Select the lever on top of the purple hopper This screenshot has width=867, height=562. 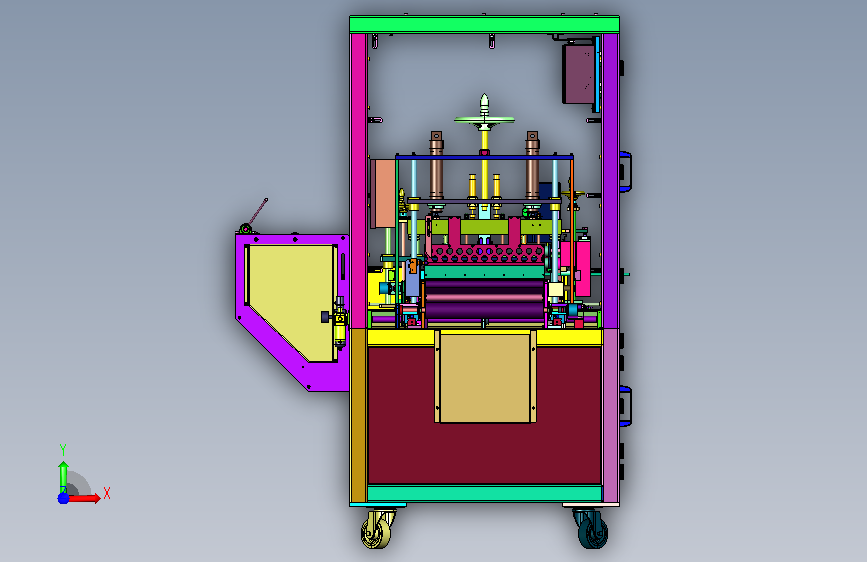pos(257,213)
